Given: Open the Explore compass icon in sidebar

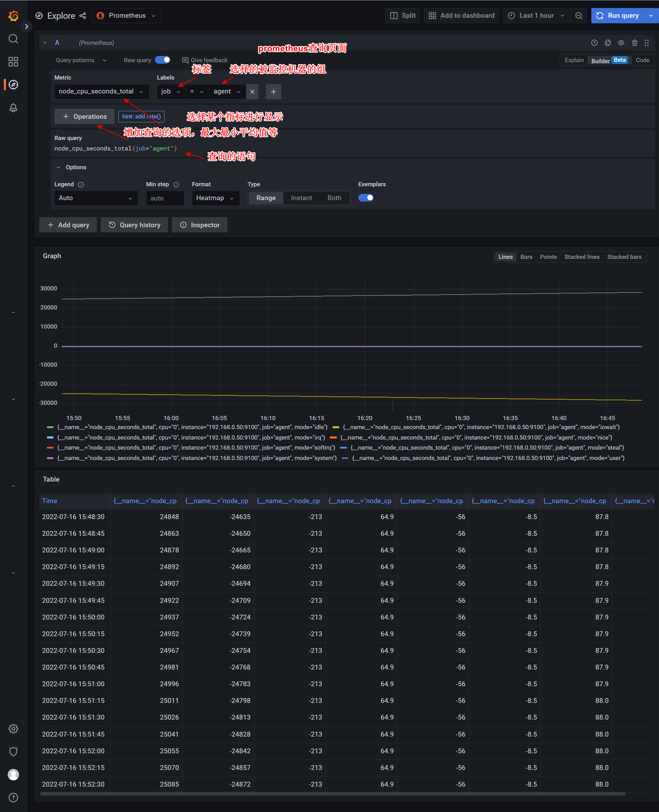Looking at the screenshot, I should click(x=13, y=85).
